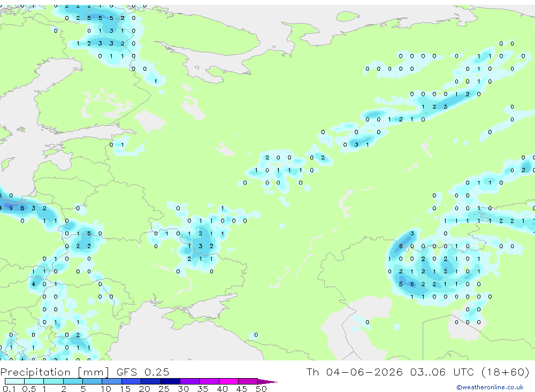Click the '03..06 UTC' time label
Screen dimensions: 535x392
[444, 372]
